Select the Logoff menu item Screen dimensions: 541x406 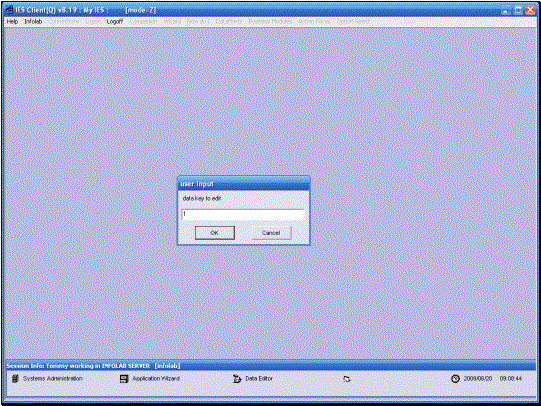115,21
